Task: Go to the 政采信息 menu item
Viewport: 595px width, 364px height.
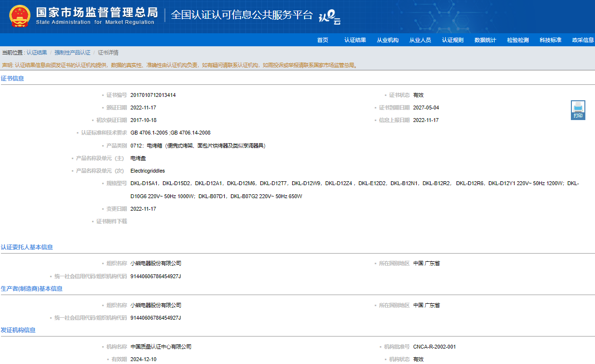Action: click(x=583, y=40)
